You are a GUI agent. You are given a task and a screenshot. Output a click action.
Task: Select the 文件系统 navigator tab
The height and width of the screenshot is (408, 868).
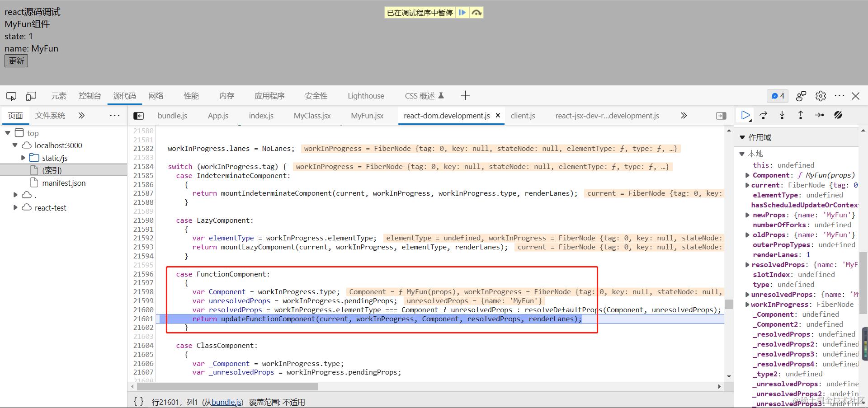pos(50,116)
